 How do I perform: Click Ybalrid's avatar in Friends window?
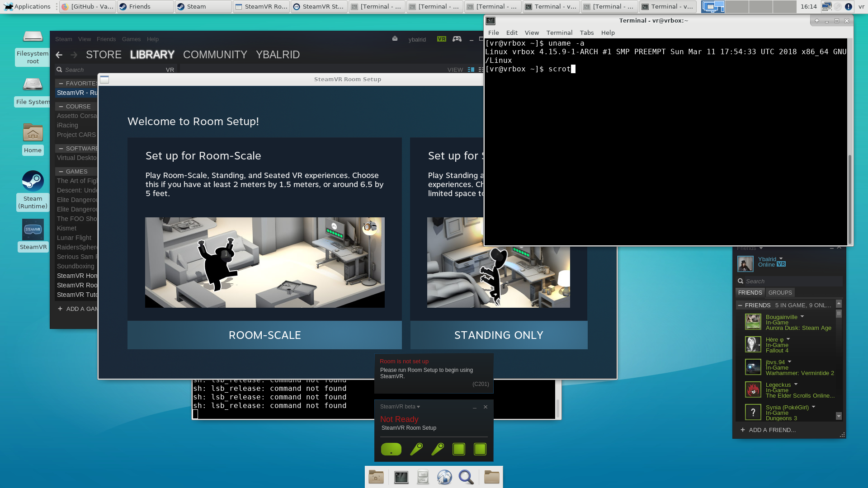(x=745, y=264)
